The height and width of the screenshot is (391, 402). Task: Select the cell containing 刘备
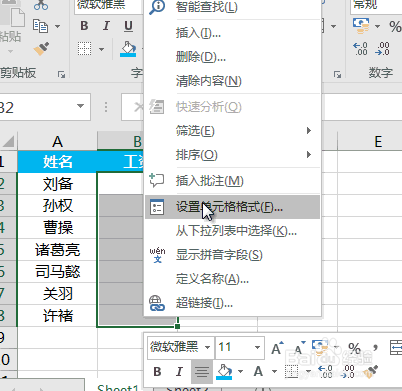click(57, 184)
